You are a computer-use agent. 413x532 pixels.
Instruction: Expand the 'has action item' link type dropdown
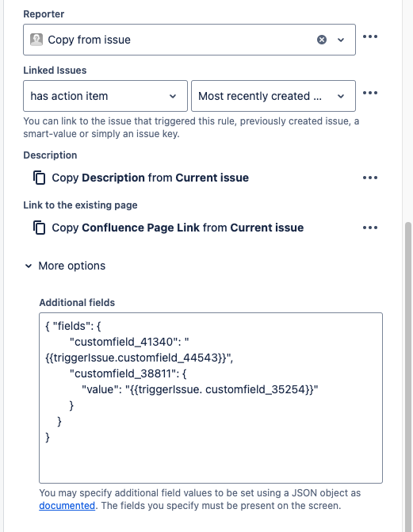105,96
